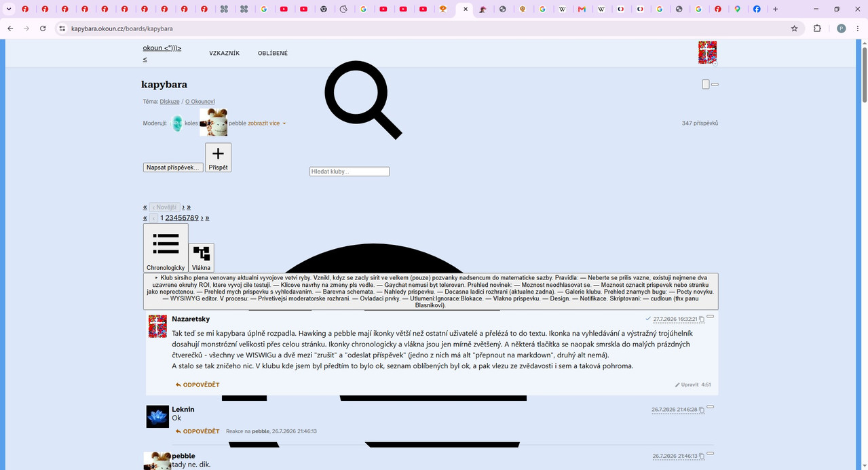Open Reakce na pebble reference link

tap(271, 431)
